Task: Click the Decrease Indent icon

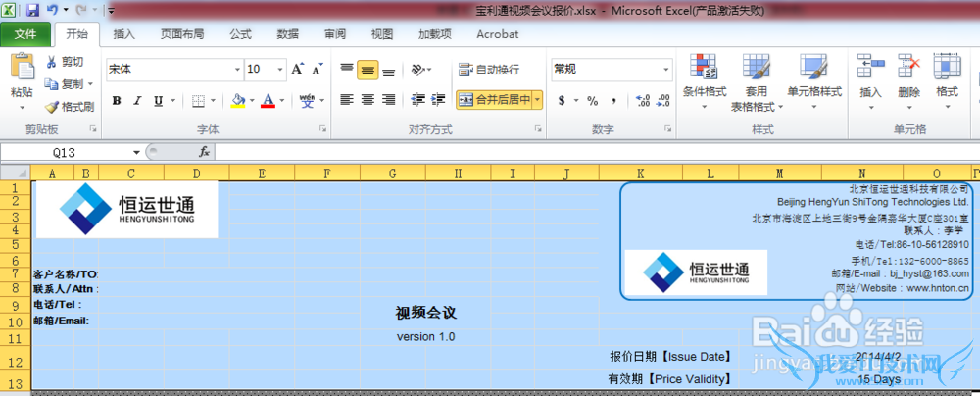Action: click(x=419, y=100)
